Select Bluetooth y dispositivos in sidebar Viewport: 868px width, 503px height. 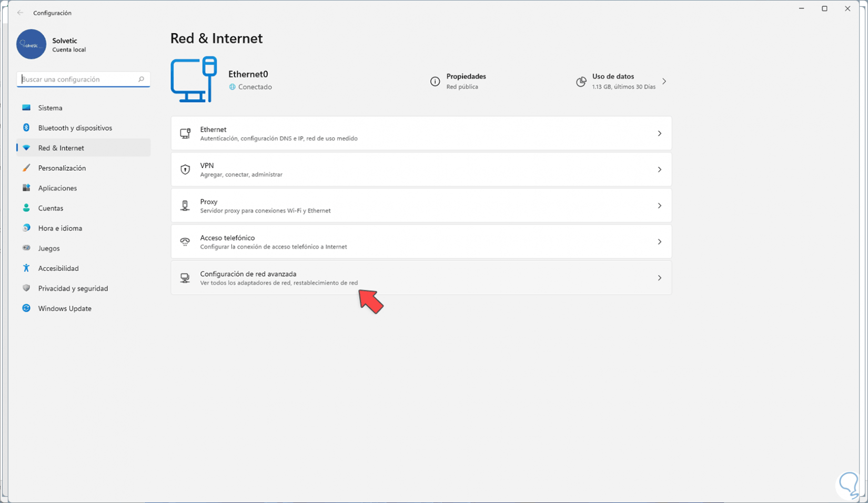[75, 128]
